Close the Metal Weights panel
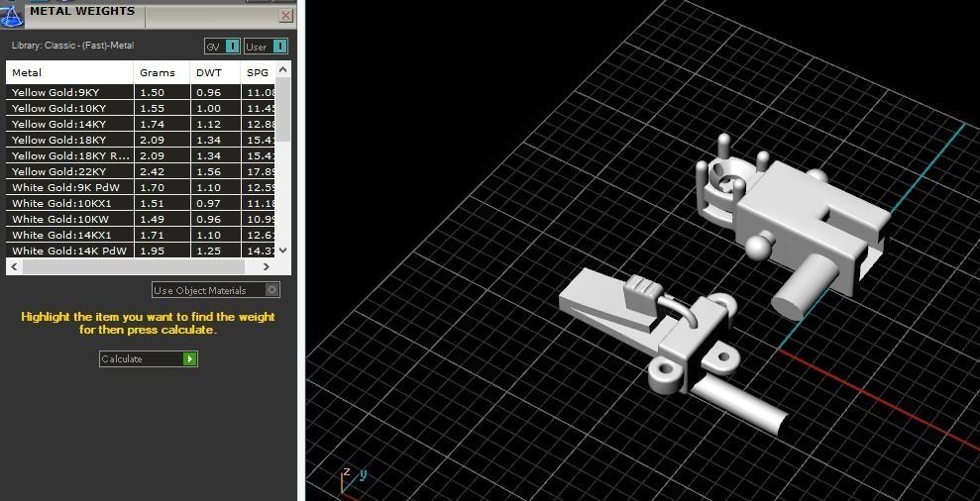Image resolution: width=980 pixels, height=501 pixels. pyautogui.click(x=286, y=16)
